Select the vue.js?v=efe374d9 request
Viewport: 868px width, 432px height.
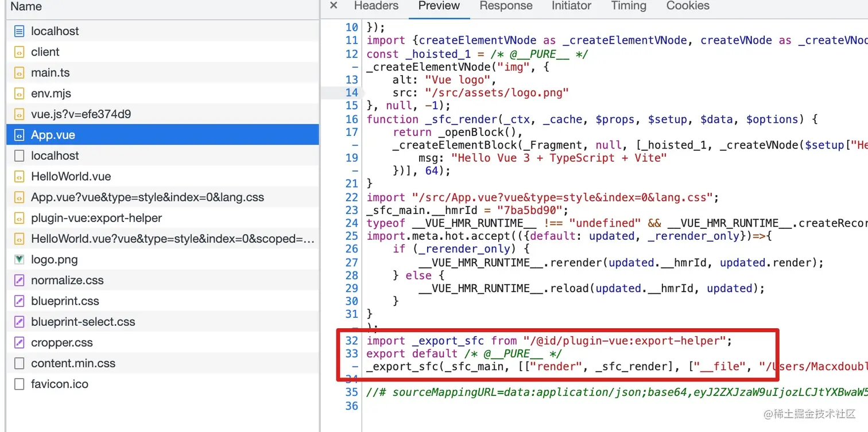(162, 114)
